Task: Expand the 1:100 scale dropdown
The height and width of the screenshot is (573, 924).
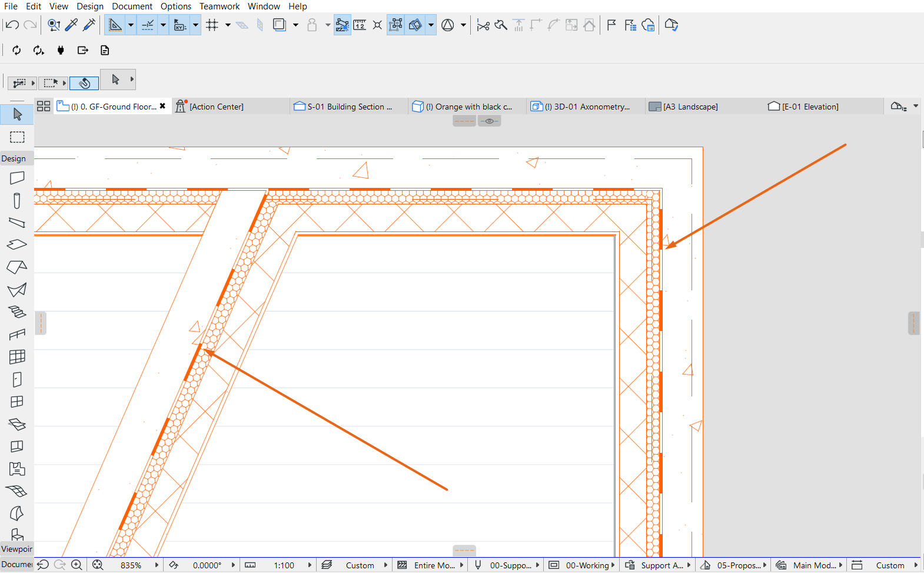Action: point(310,565)
